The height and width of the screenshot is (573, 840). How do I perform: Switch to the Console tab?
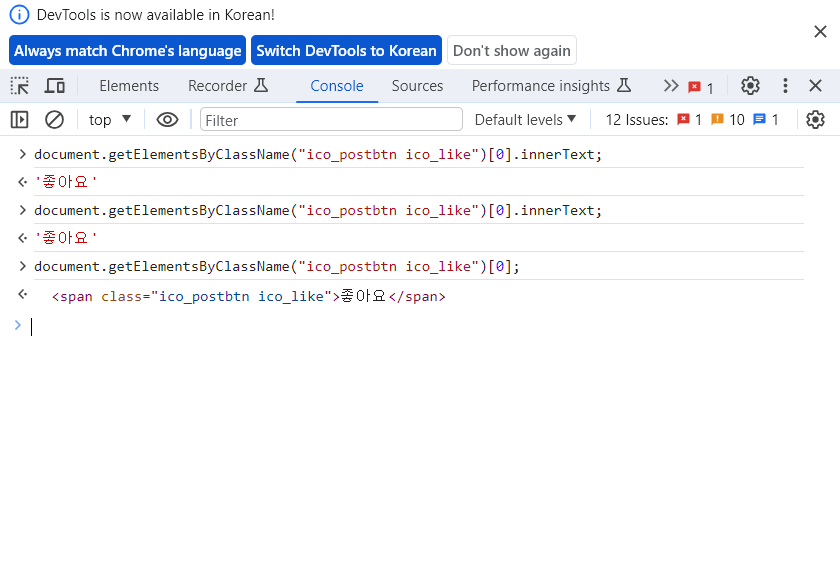tap(337, 86)
